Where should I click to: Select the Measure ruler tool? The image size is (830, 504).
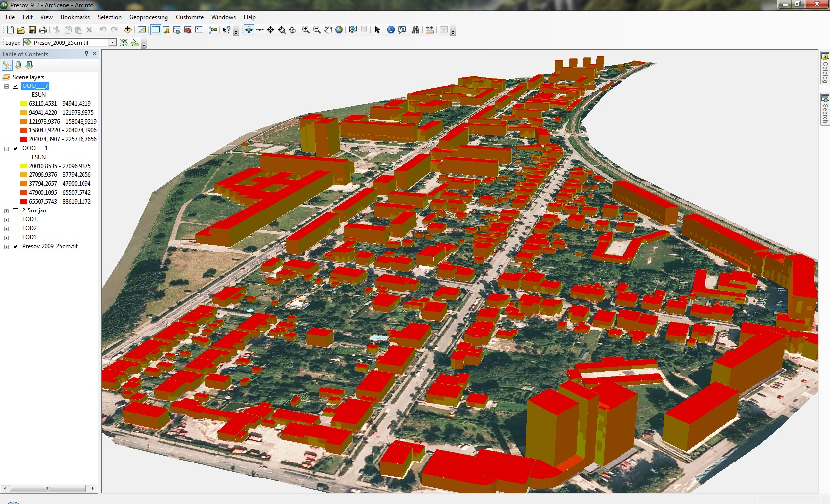pyautogui.click(x=430, y=30)
